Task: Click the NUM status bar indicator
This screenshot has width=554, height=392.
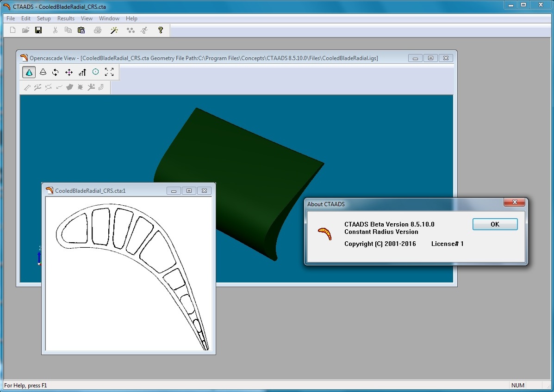Action: coord(517,385)
